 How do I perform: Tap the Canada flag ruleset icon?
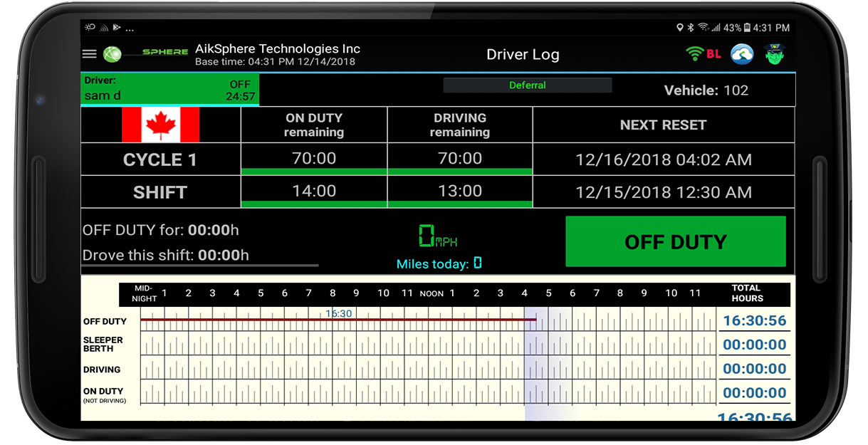[161, 125]
